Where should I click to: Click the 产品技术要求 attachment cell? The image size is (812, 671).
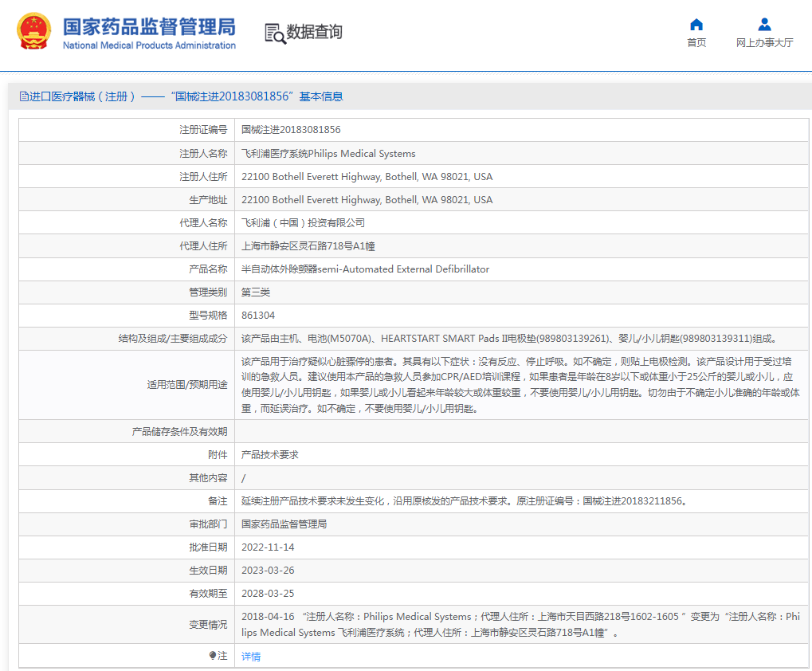coord(270,455)
